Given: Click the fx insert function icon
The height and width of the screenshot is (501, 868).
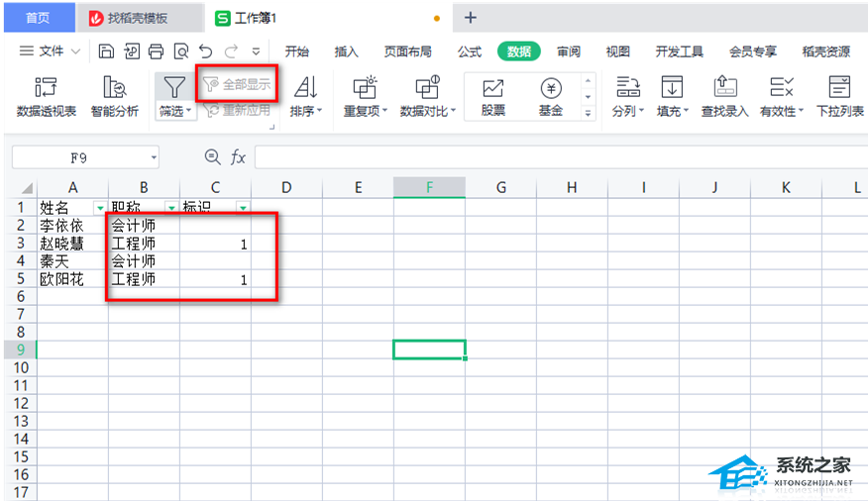Looking at the screenshot, I should [x=238, y=157].
